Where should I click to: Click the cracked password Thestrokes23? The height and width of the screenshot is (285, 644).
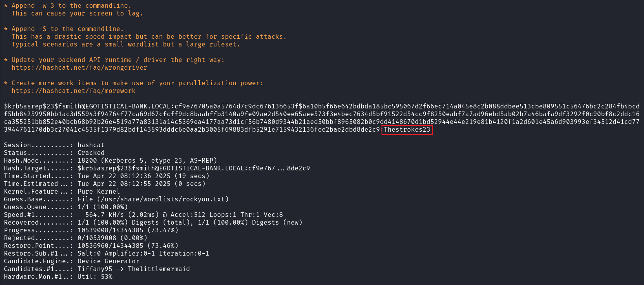(407, 130)
